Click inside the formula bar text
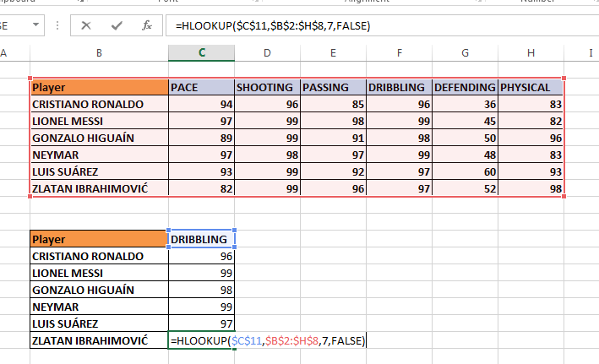Image resolution: width=599 pixels, height=364 pixels. (273, 25)
